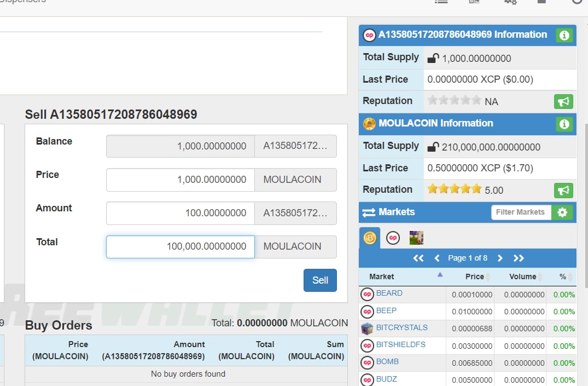This screenshot has width=588, height=386.
Task: Click the A13580517208786048969 Total Supply lock icon
Action: [433, 58]
